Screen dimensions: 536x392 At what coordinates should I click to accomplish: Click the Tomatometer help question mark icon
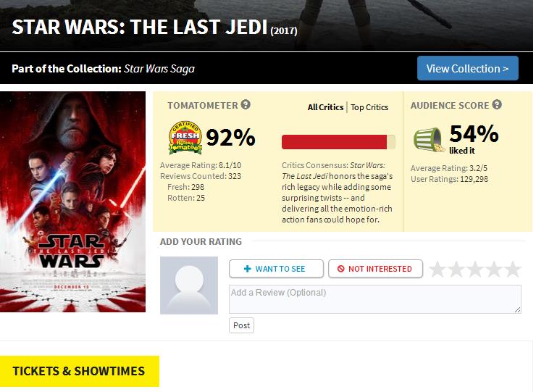coord(246,105)
